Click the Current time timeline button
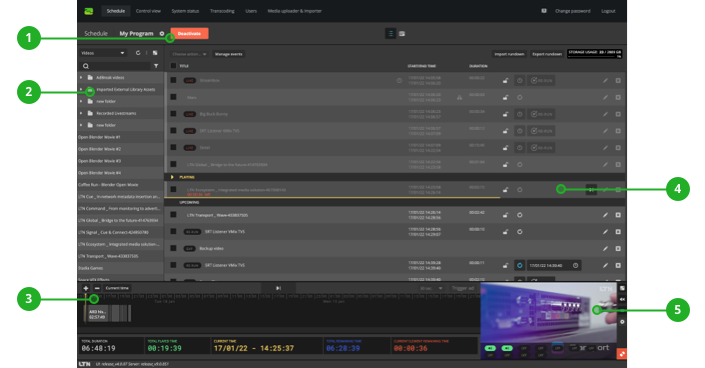 click(117, 288)
